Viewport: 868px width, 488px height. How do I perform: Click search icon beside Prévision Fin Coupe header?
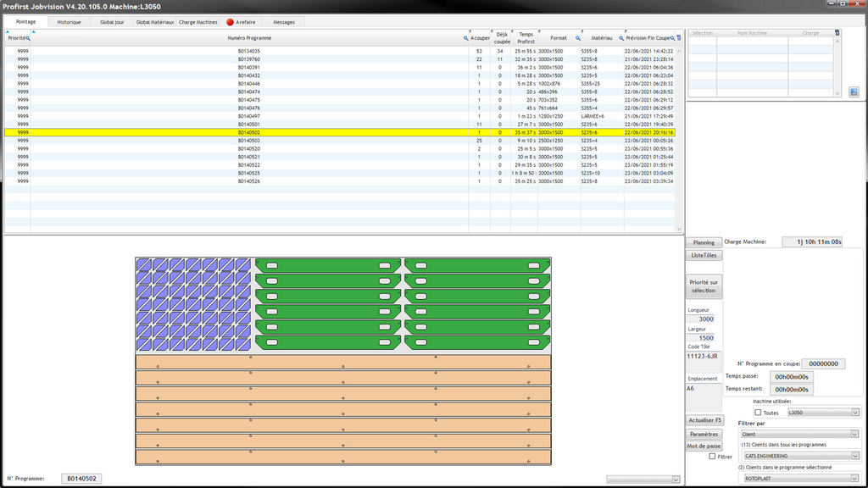pyautogui.click(x=672, y=38)
